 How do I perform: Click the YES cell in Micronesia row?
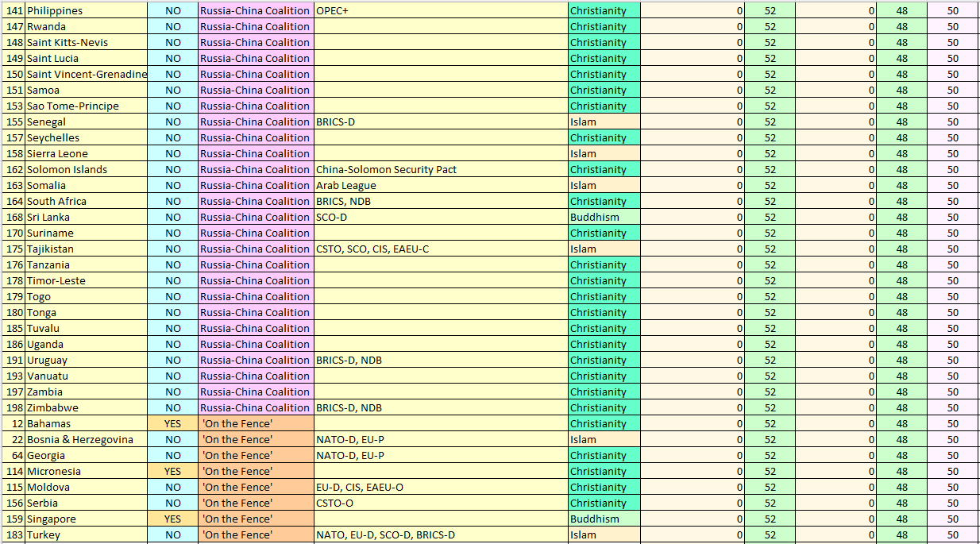(172, 472)
